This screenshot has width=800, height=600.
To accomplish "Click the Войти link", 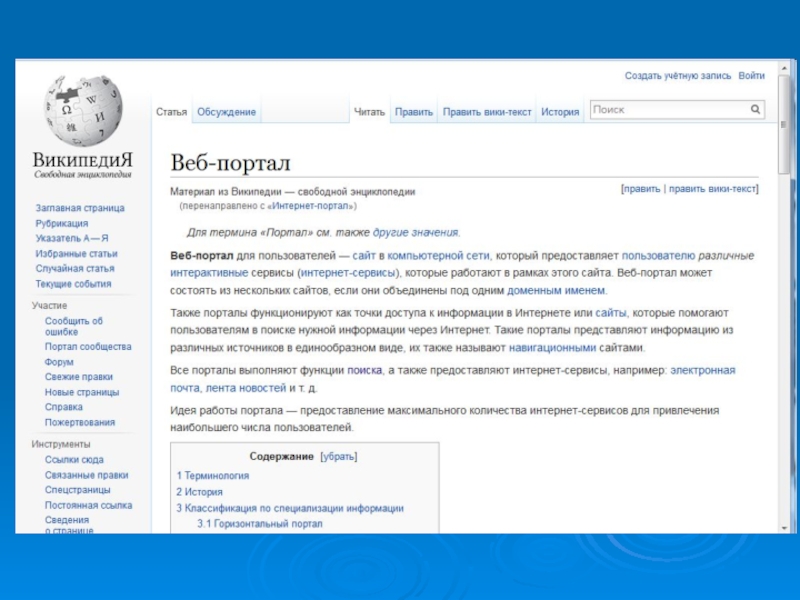I will point(752,76).
